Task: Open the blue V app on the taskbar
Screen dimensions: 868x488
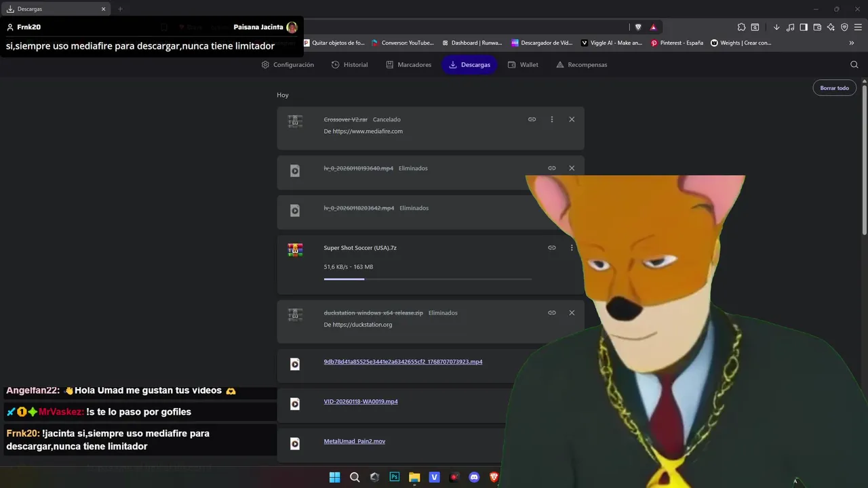Action: click(x=435, y=477)
